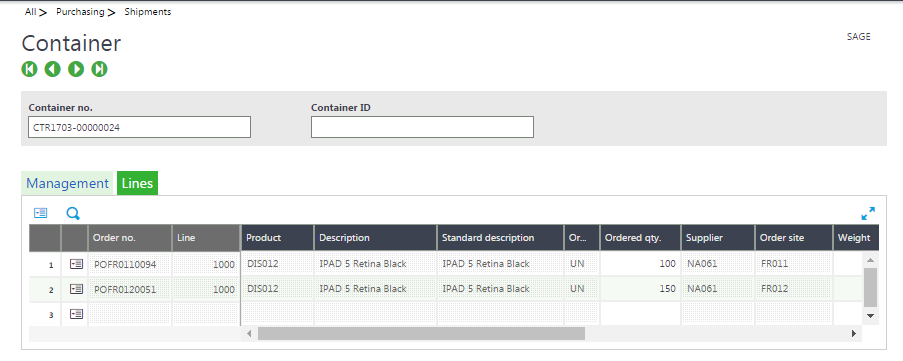Click the horizontal scrollbar right arrow
This screenshot has height=361, width=903.
click(853, 333)
